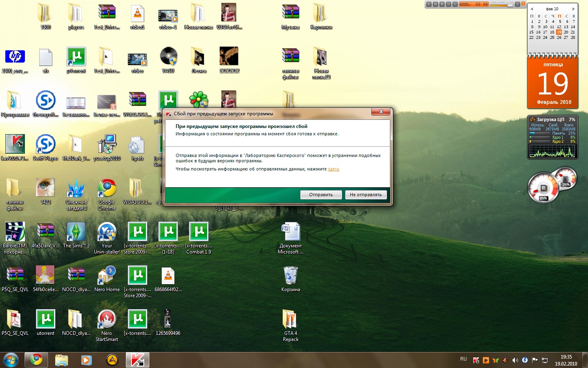Pause the desktop player widget
Image resolution: width=588 pixels, height=368 pixels.
click(x=435, y=4)
